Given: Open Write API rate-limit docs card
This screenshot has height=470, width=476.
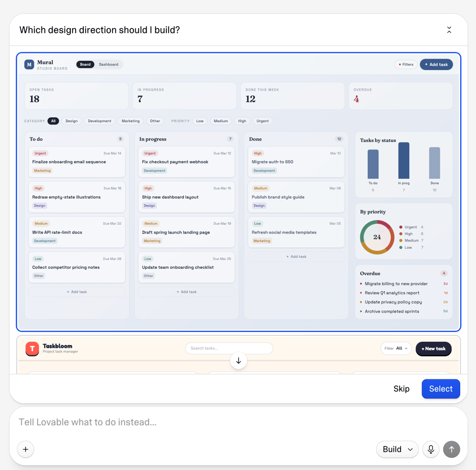Looking at the screenshot, I should 77,232.
